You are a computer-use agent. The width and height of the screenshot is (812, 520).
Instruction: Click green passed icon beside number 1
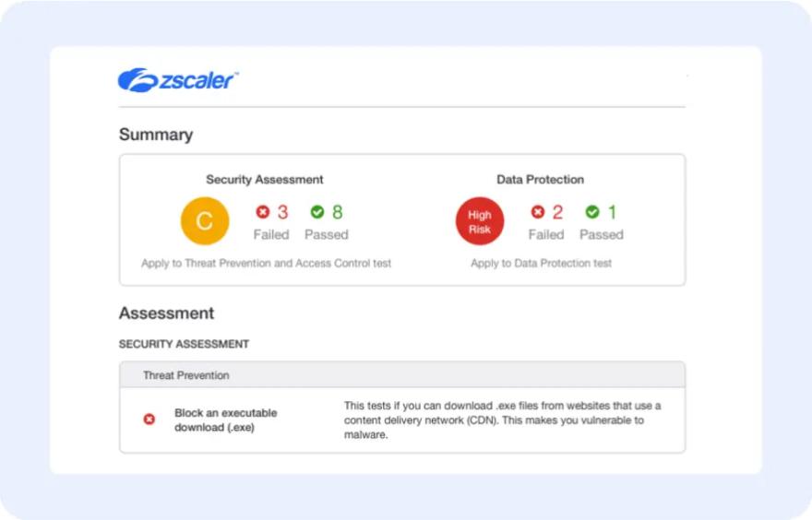592,212
